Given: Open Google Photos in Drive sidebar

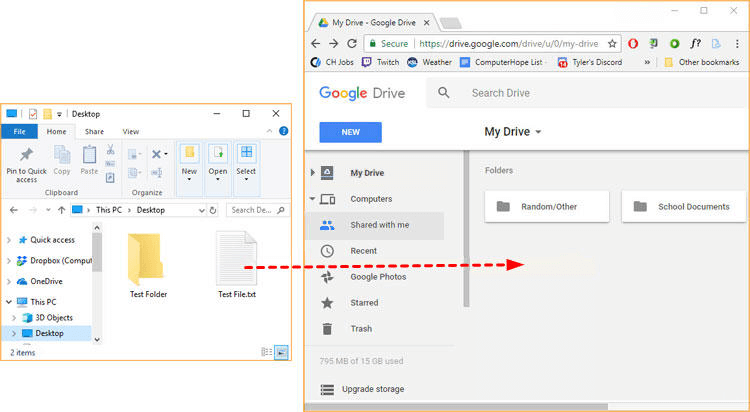Looking at the screenshot, I should tap(377, 277).
